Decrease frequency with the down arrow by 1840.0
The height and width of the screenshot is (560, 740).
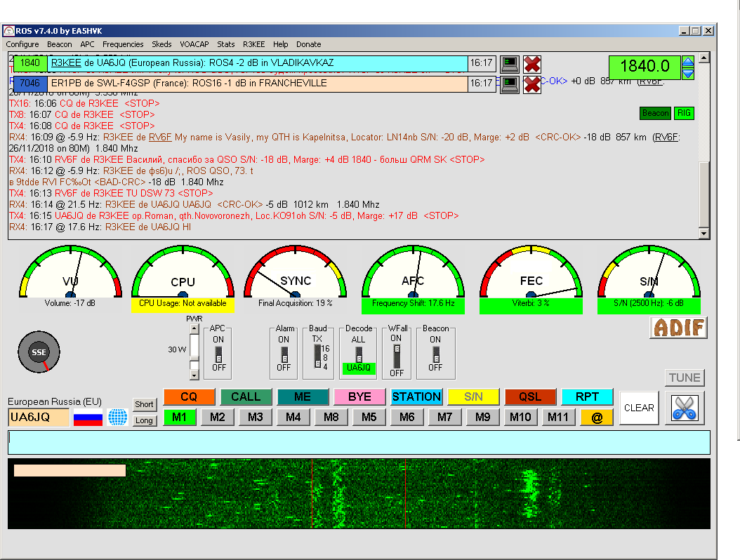click(x=688, y=73)
